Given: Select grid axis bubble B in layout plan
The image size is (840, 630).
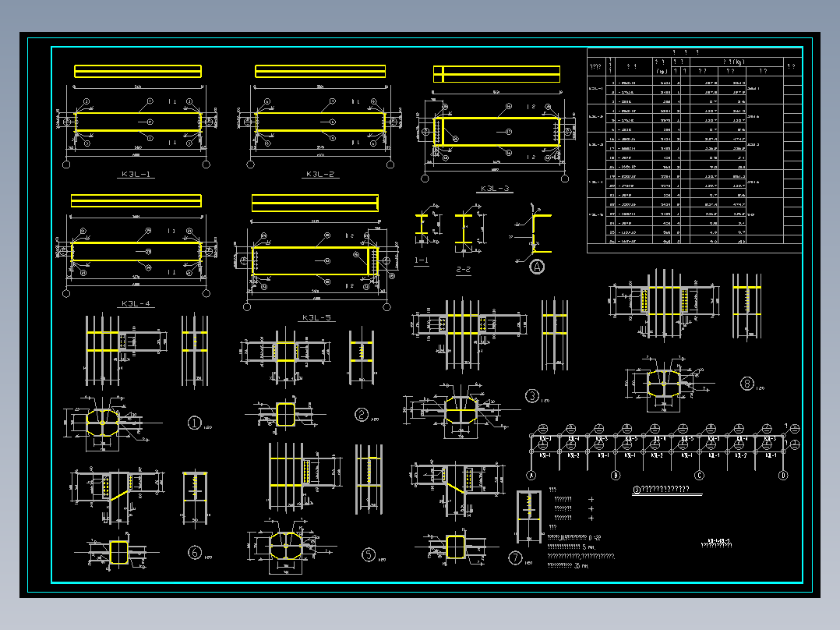Looking at the screenshot, I should click(x=616, y=475).
